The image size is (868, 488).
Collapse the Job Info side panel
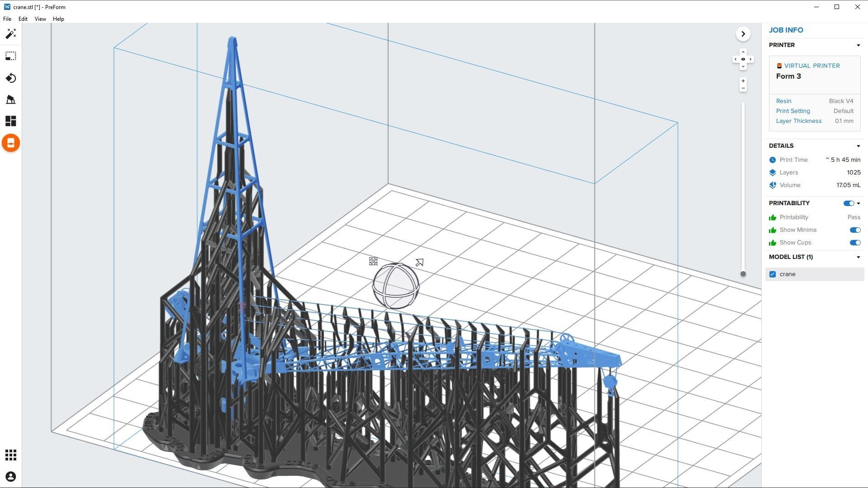point(743,34)
